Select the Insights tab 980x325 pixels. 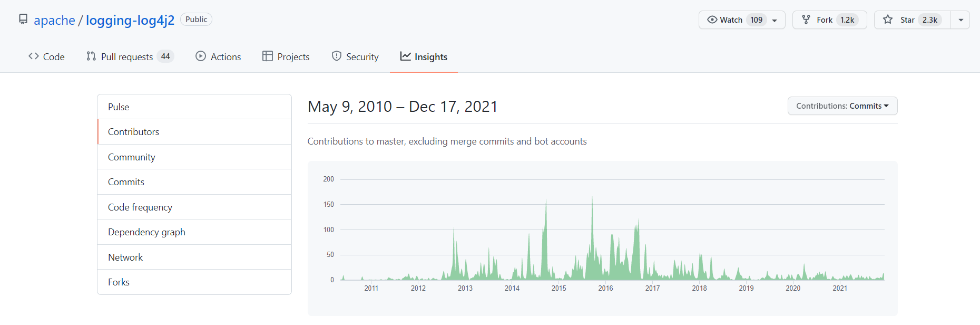[424, 56]
